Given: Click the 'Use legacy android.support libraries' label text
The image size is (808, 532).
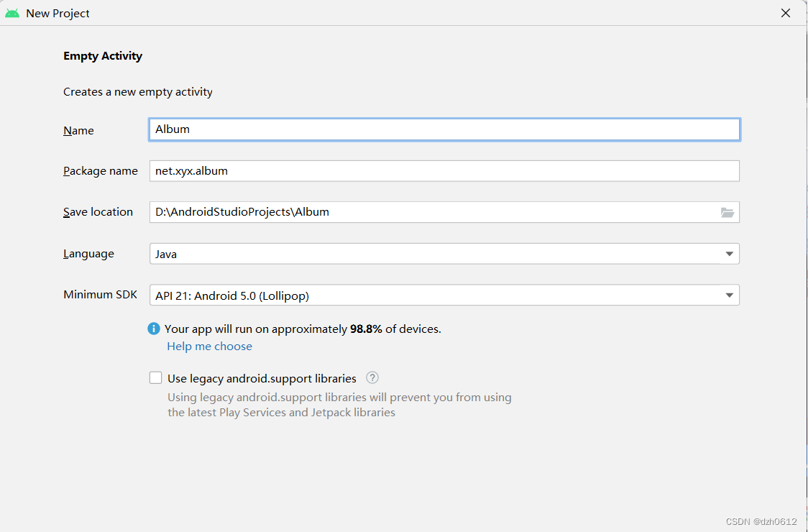Looking at the screenshot, I should (262, 378).
